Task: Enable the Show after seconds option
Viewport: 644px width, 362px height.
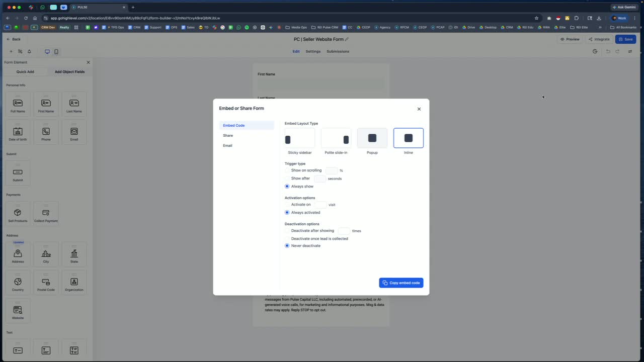Action: click(x=287, y=178)
